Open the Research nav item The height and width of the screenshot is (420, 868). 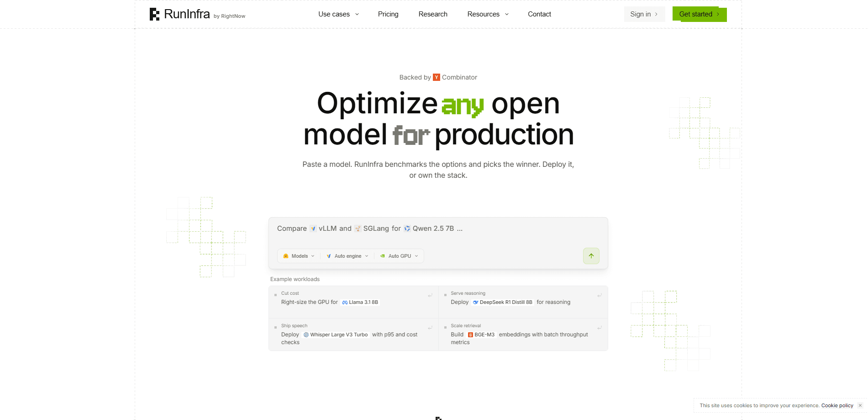click(x=433, y=14)
